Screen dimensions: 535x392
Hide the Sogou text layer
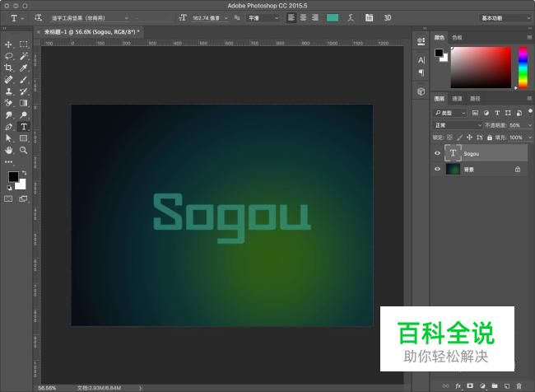pos(437,153)
